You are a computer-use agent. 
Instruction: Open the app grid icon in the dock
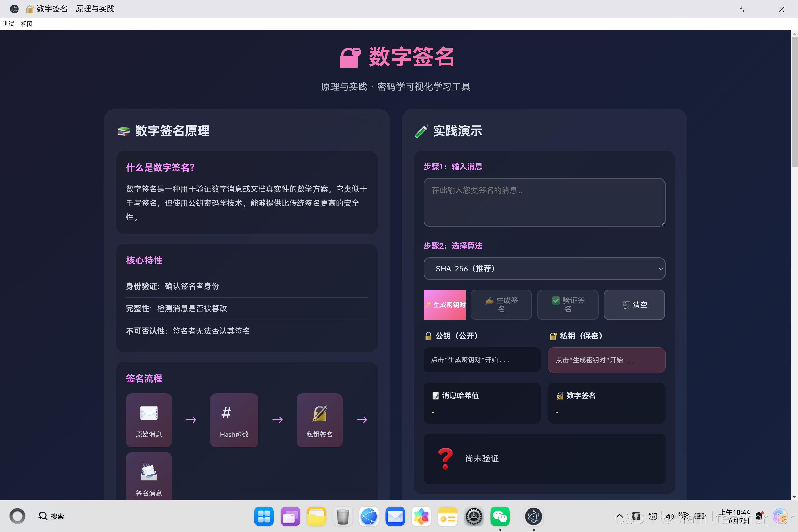pos(264,516)
